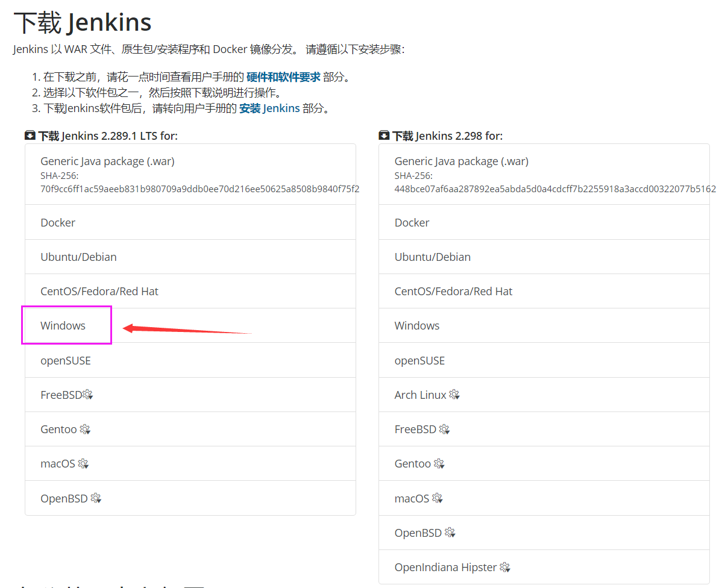Select Docker in the 2.298 weekly list
Image resolution: width=719 pixels, height=588 pixels.
click(x=544, y=222)
